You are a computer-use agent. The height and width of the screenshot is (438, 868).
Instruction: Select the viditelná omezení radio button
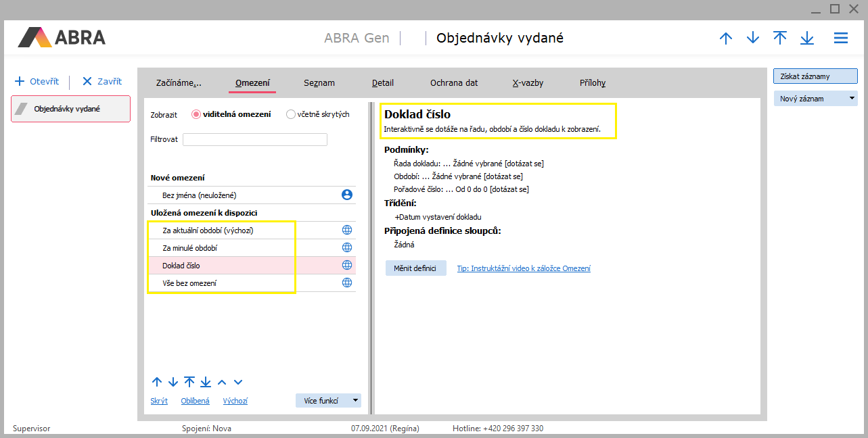point(196,114)
